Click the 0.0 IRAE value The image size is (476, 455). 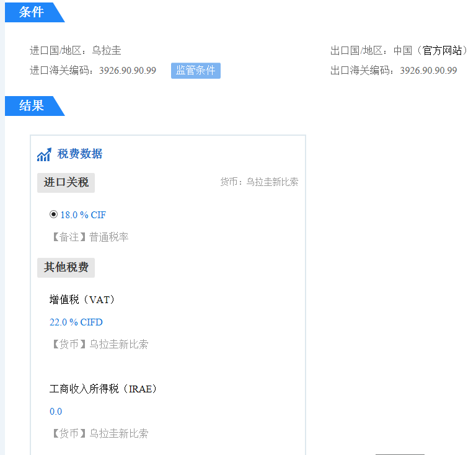pyautogui.click(x=56, y=411)
